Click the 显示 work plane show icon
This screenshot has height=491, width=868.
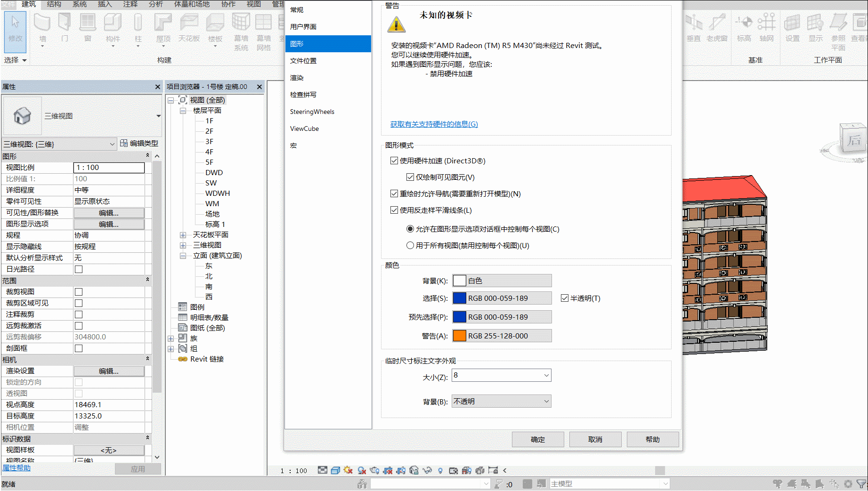coord(815,23)
